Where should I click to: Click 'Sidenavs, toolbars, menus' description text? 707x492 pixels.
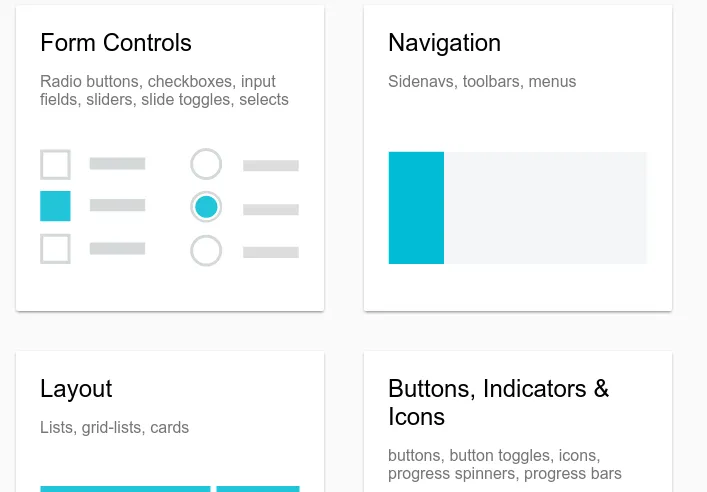click(x=482, y=82)
